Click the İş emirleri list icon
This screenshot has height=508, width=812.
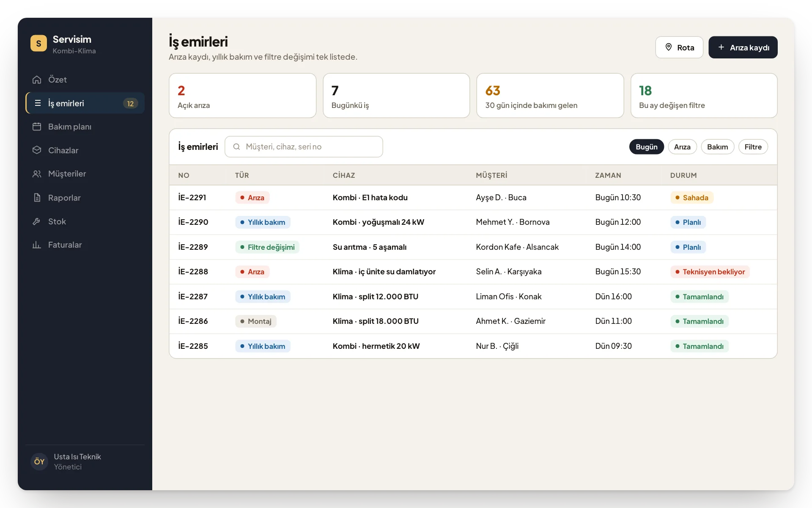pyautogui.click(x=38, y=103)
